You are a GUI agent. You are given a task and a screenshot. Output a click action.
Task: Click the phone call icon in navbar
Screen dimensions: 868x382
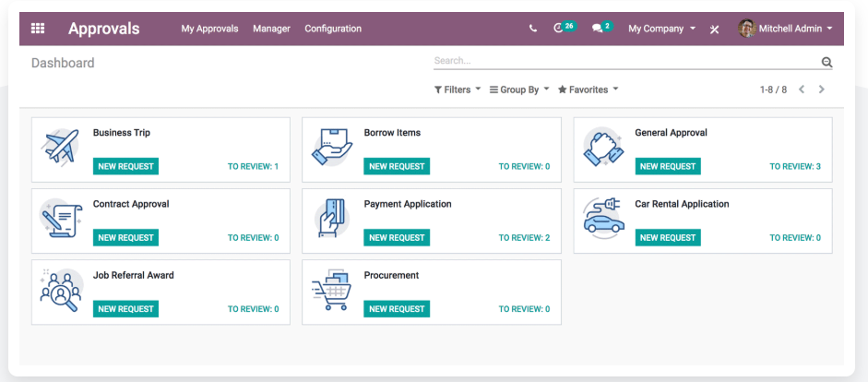coord(533,29)
